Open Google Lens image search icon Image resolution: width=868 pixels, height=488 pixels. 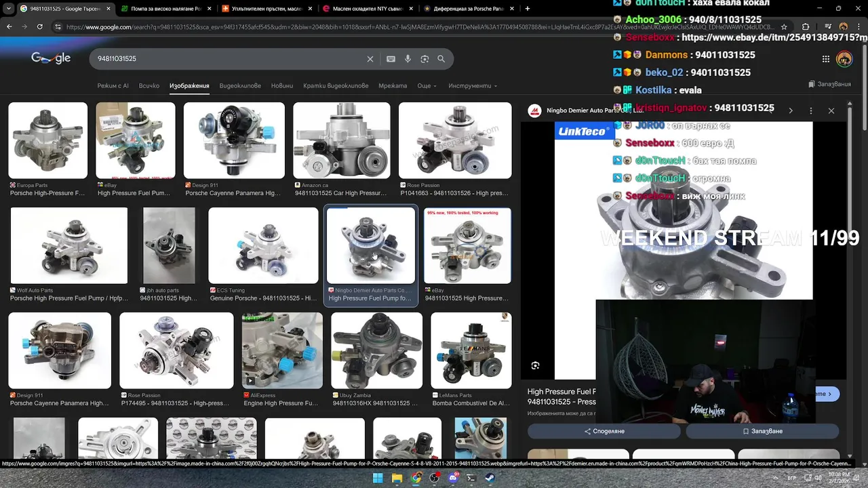tap(425, 59)
